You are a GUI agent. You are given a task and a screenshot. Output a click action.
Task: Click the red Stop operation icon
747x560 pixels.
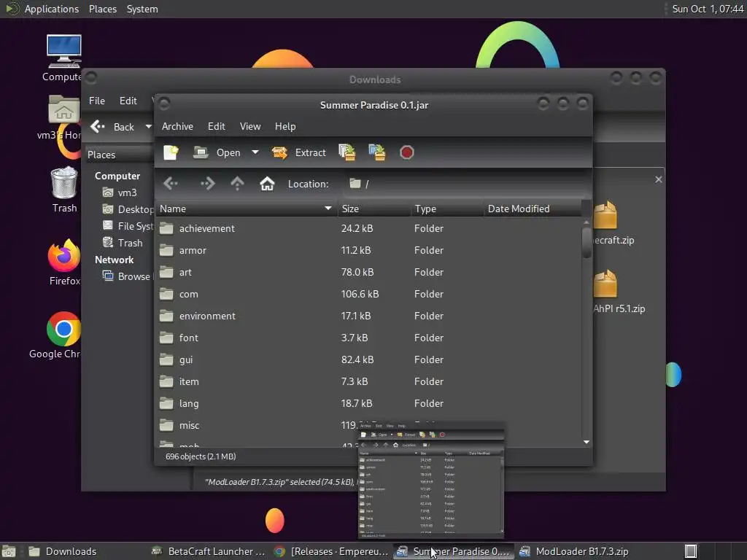pyautogui.click(x=406, y=152)
